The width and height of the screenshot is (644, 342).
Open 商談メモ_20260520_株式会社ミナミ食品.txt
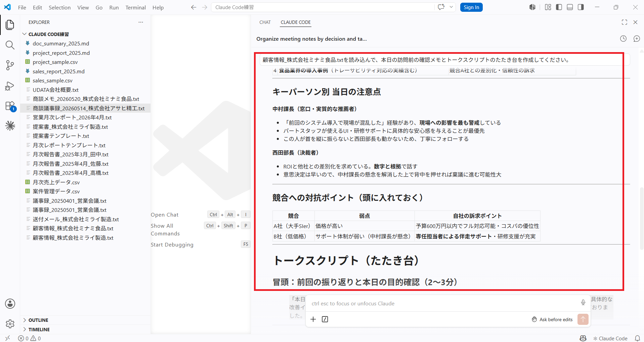click(86, 99)
